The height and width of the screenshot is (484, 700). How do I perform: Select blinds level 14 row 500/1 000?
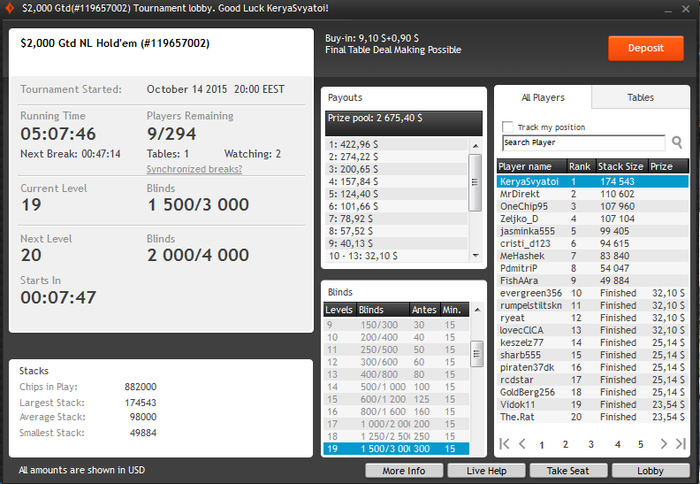pyautogui.click(x=396, y=387)
